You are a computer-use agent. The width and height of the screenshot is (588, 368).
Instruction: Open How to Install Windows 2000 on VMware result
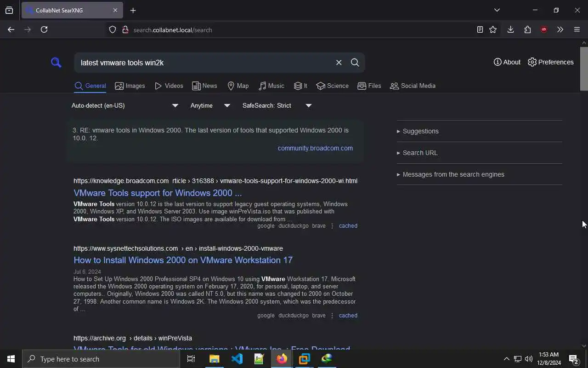(x=183, y=260)
